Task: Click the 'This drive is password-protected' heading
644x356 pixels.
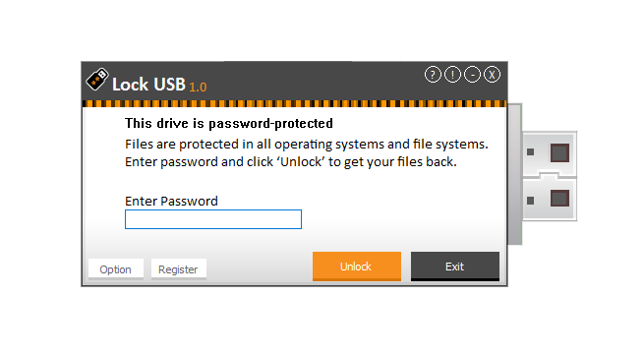Action: [229, 123]
